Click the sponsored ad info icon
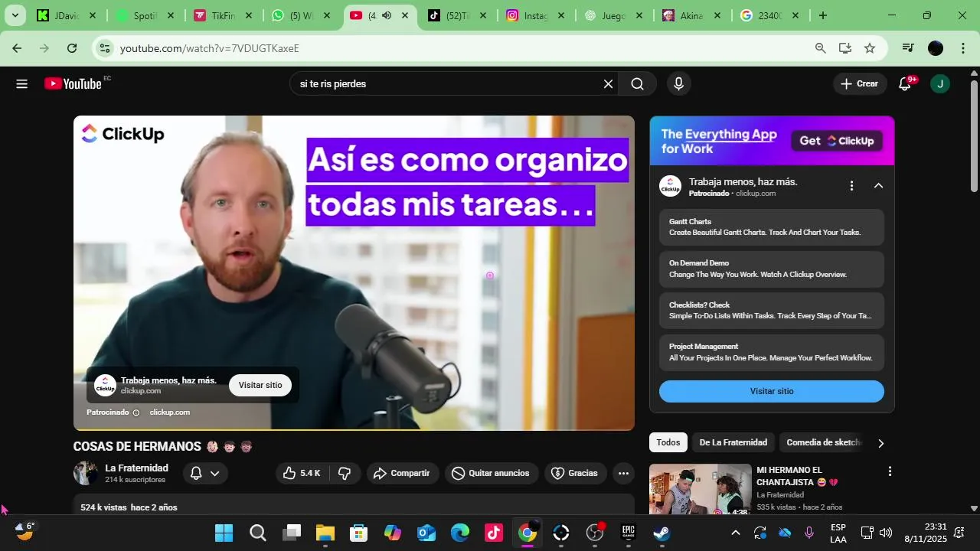The image size is (980, 551). pos(136,412)
